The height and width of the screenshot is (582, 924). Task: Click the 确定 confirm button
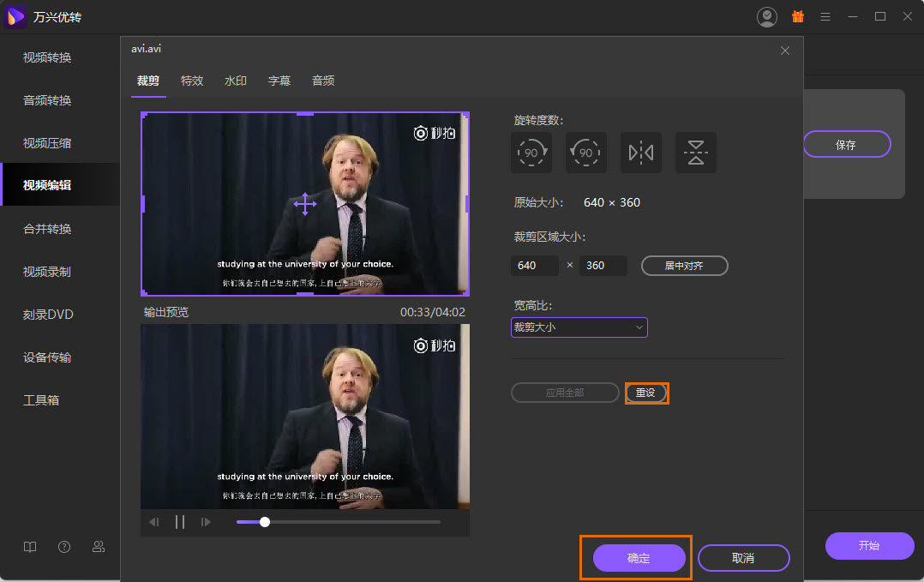coord(639,558)
